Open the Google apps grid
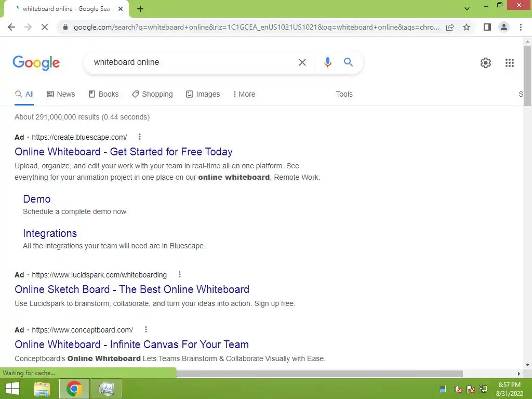The image size is (532, 399). tap(510, 63)
